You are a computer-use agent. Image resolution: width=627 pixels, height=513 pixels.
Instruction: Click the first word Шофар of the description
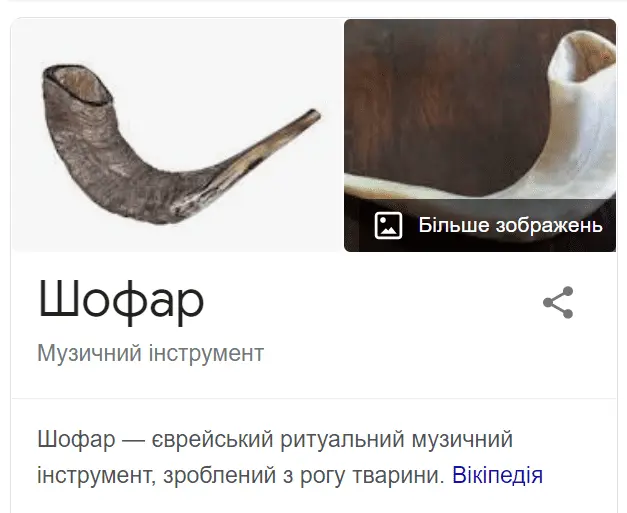[76, 439]
